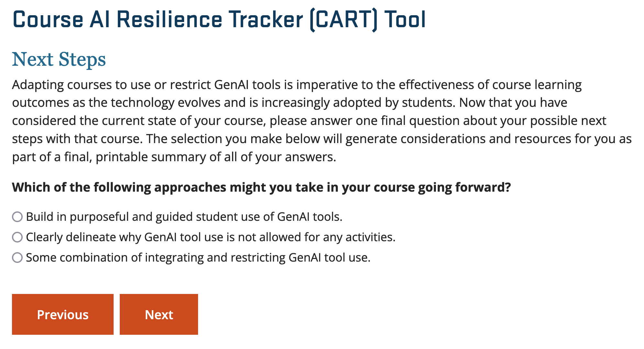644x349 pixels.
Task: Go to the next page with Next
Action: point(159,314)
